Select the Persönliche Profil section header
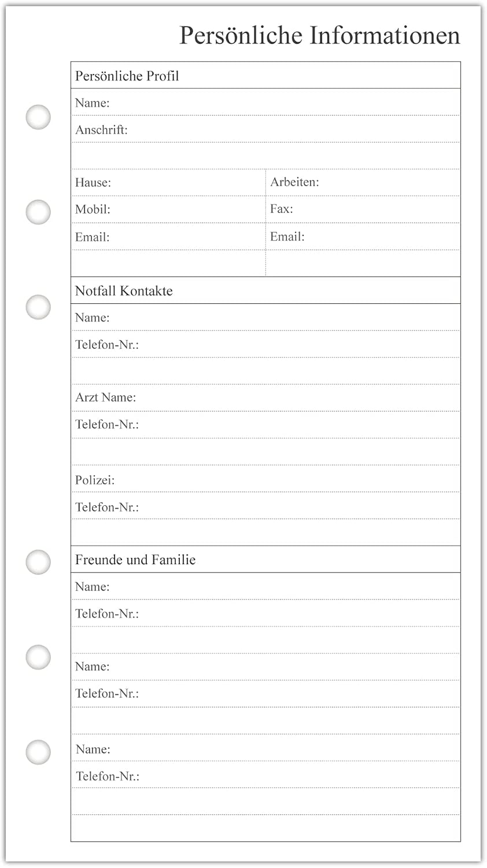This screenshot has width=487, height=868. click(x=265, y=75)
